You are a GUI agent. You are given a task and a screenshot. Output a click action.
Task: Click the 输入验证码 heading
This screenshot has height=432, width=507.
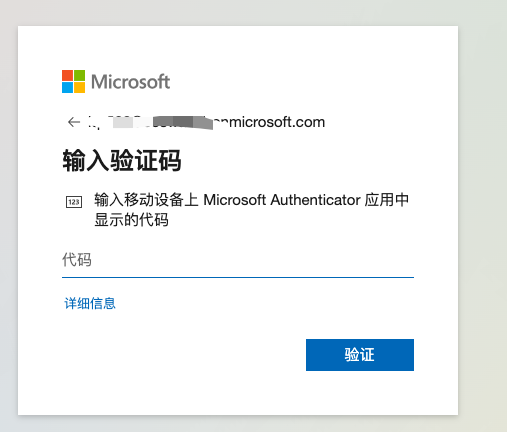click(x=122, y=161)
